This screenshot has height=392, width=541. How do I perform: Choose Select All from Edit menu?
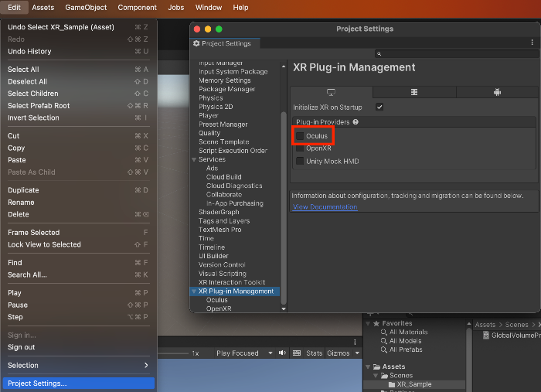coord(78,70)
